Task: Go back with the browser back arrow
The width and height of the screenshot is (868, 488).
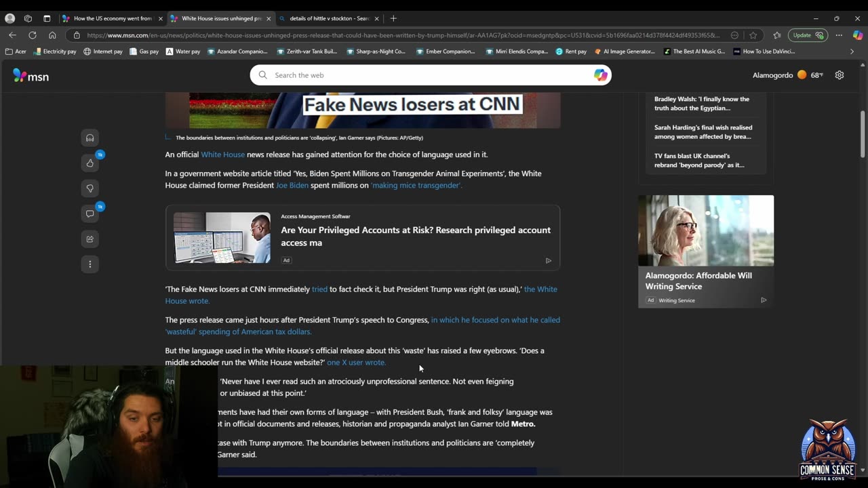Action: pos(12,35)
